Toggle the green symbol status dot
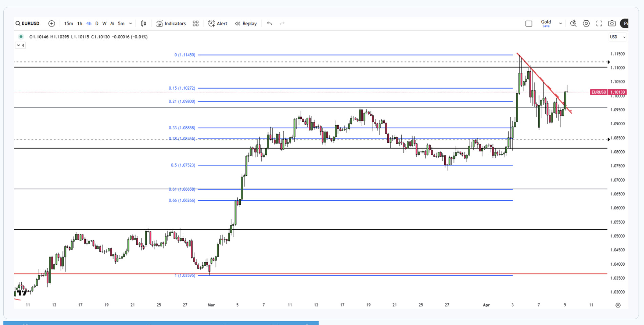The image size is (644, 325). [21, 37]
